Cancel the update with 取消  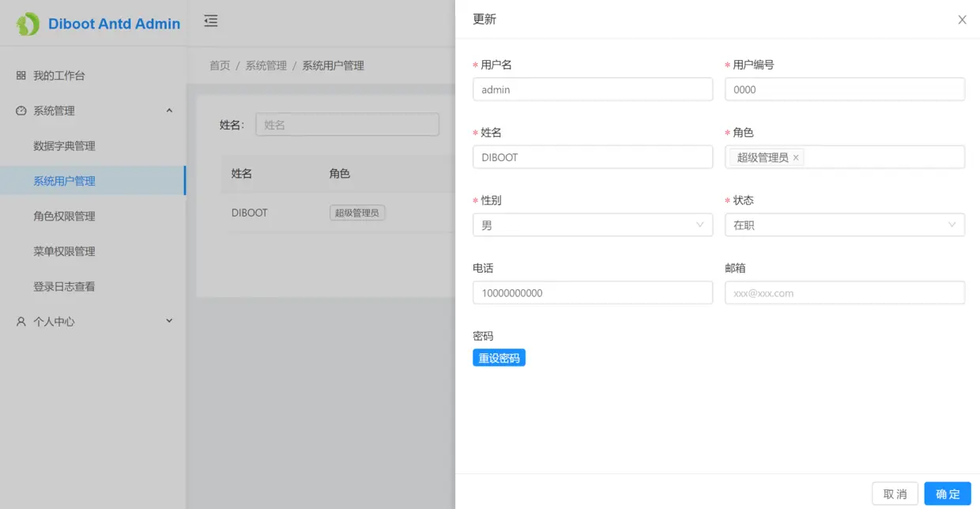click(895, 493)
